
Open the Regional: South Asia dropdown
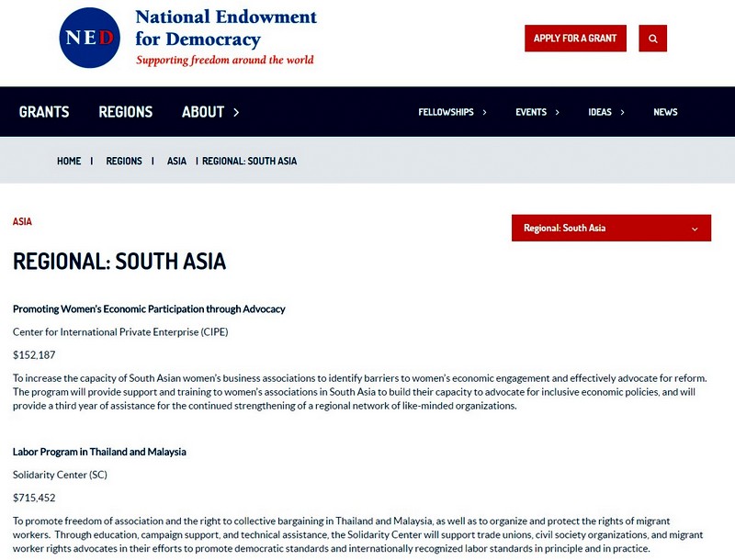611,228
